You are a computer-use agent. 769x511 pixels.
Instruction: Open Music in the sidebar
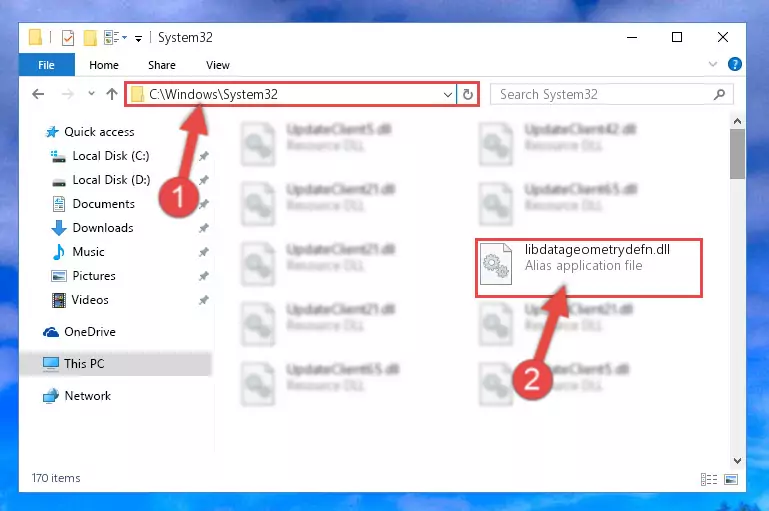pyautogui.click(x=88, y=252)
